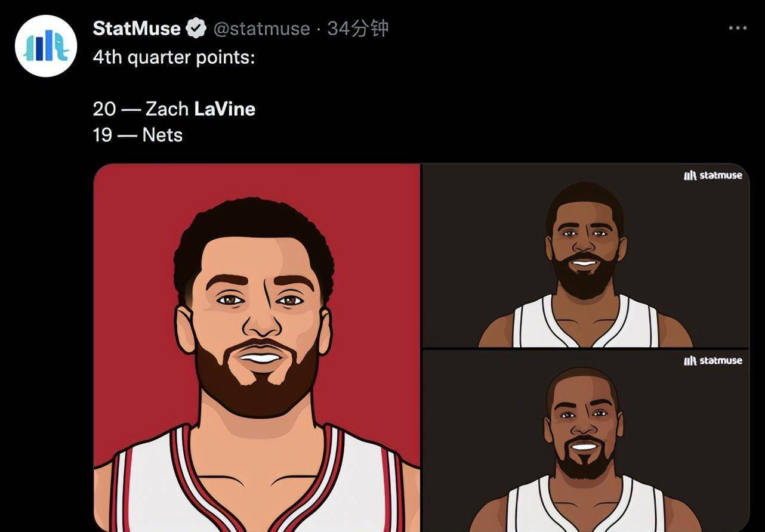Click the word 'Zach' in the tweet

tap(167, 109)
